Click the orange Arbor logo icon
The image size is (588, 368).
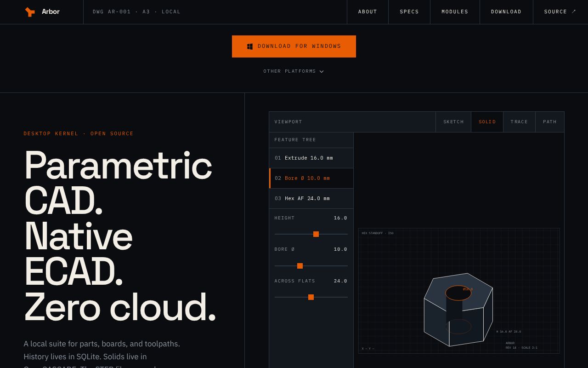[x=30, y=12]
